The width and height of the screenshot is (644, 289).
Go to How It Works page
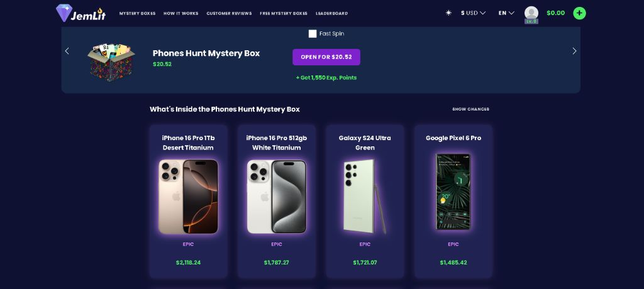(x=180, y=14)
